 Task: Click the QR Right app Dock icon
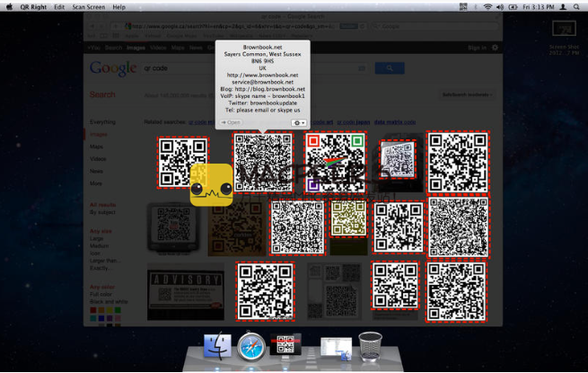pos(286,347)
